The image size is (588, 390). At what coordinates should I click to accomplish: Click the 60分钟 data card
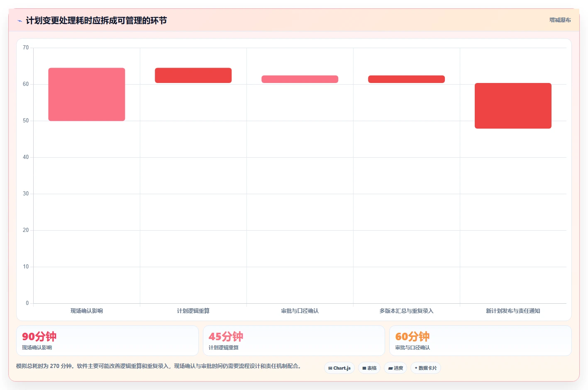click(481, 341)
